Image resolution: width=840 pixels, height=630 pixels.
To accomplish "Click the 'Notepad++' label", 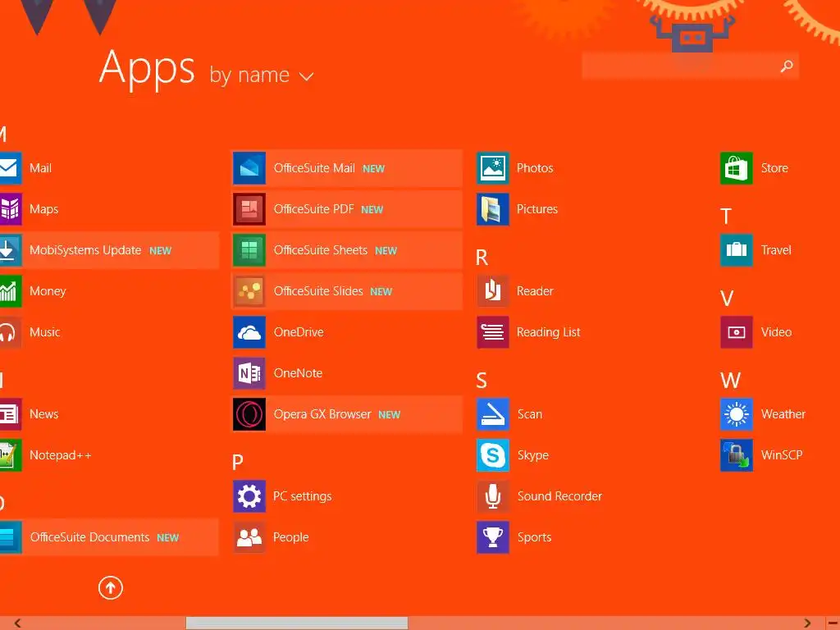I will click(x=61, y=455).
